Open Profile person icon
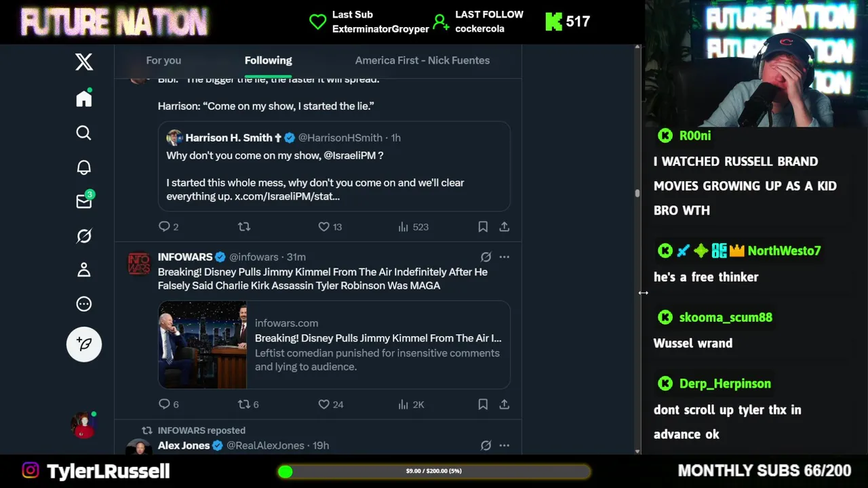This screenshot has height=488, width=868. click(x=84, y=270)
